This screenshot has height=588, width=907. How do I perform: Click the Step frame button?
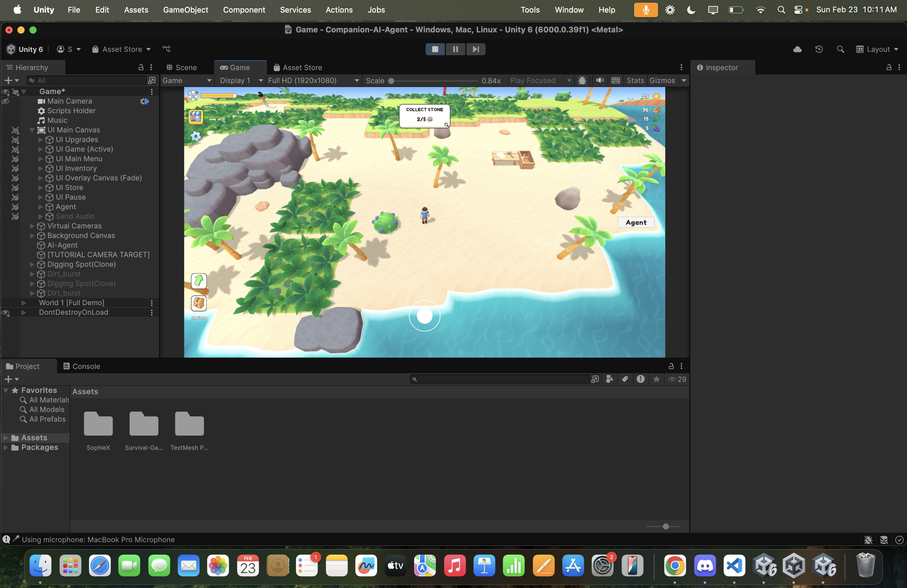coord(476,49)
